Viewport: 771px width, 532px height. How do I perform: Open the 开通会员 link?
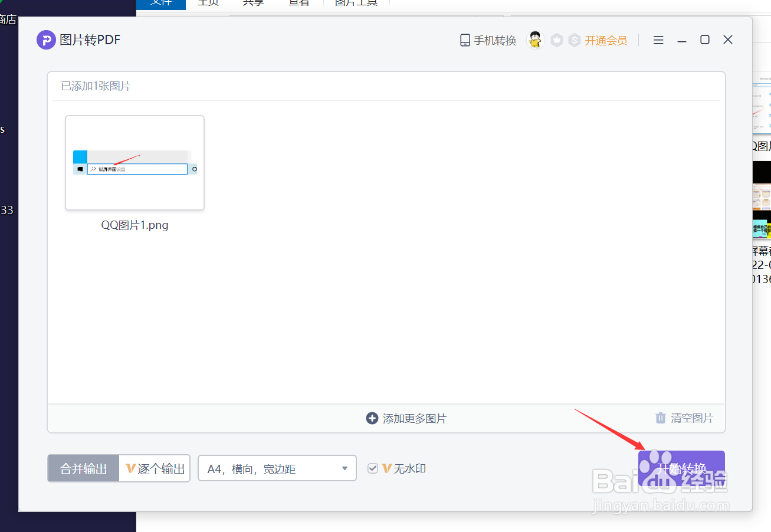[x=606, y=40]
